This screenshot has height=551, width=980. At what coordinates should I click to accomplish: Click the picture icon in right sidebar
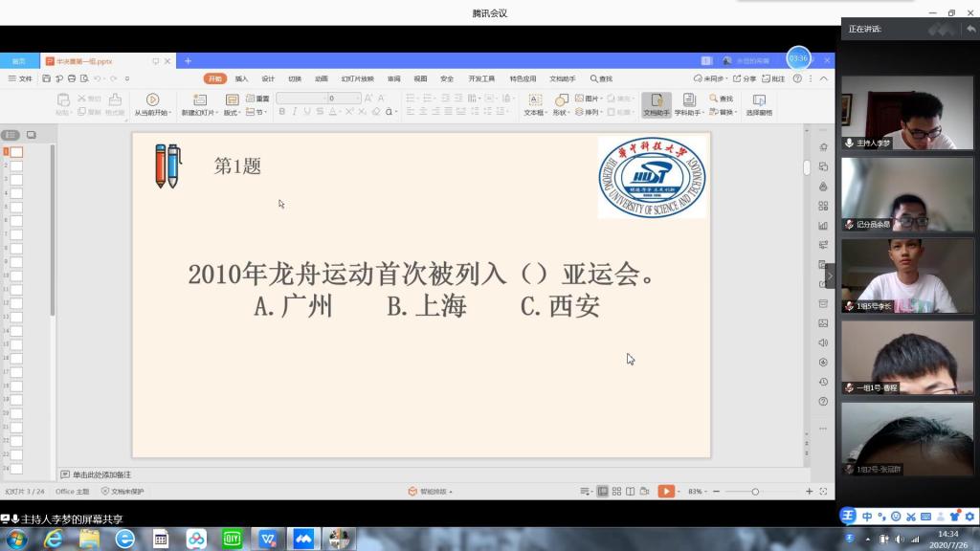click(x=823, y=323)
